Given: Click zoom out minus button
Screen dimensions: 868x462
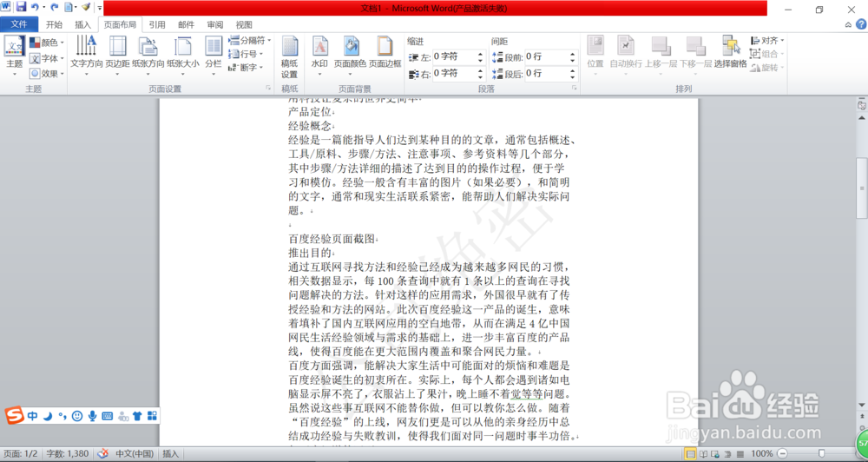Looking at the screenshot, I should 784,453.
